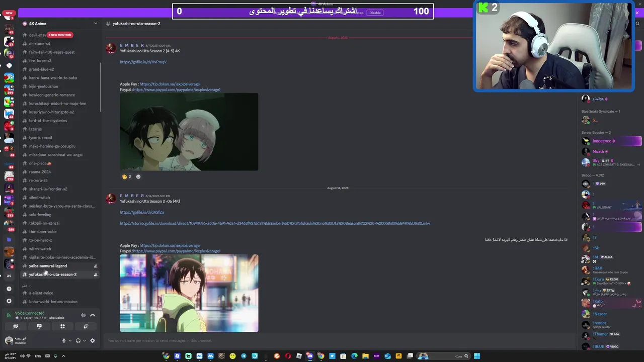Open member Muath in the member list
Screen dimensions: 644x362
[x=611, y=151]
